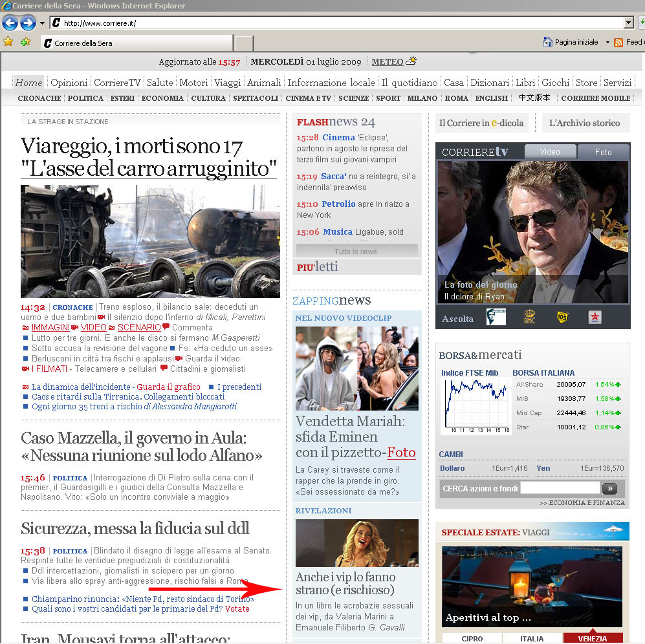645x644 pixels.
Task: Switch to the CorriereTV Video tab
Action: coord(549,152)
